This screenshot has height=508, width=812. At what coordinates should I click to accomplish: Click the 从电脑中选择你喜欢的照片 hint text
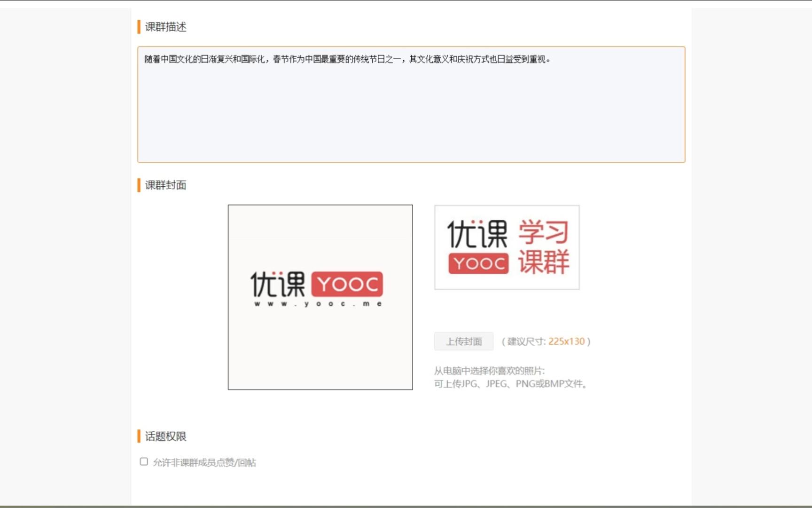coord(489,371)
